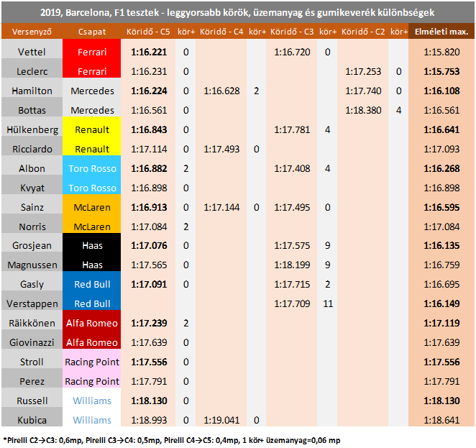Image resolution: width=476 pixels, height=448 pixels.
Task: Click Räikkönen's Alfa Romeo team cell
Action: pos(92,319)
